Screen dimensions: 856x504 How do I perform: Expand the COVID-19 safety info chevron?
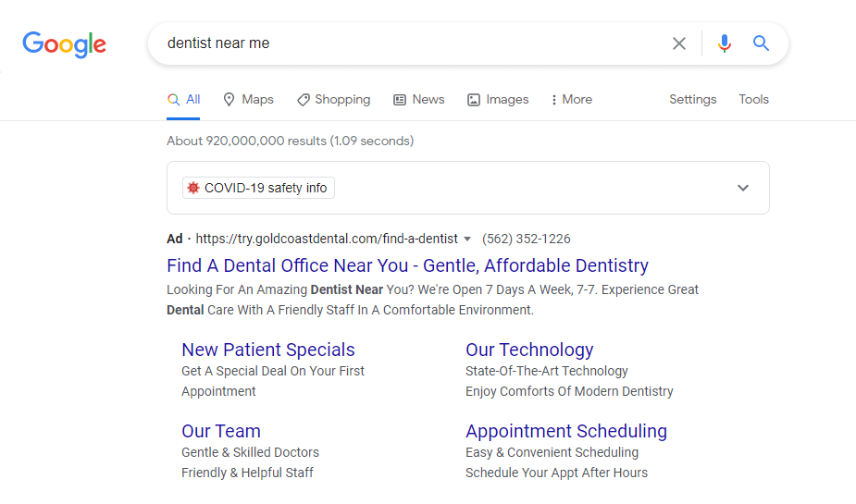tap(743, 188)
